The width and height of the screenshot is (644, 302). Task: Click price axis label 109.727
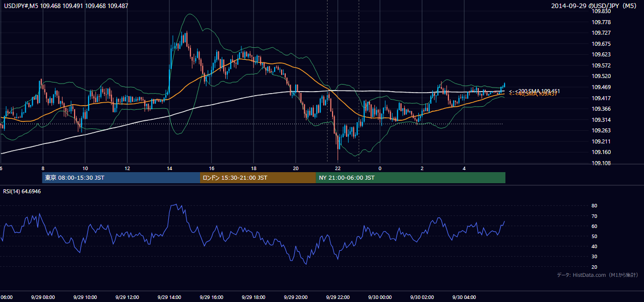pyautogui.click(x=602, y=33)
